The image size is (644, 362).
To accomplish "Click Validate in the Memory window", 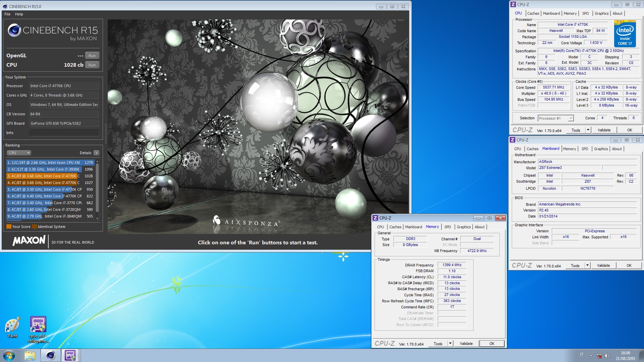I will coord(466,344).
